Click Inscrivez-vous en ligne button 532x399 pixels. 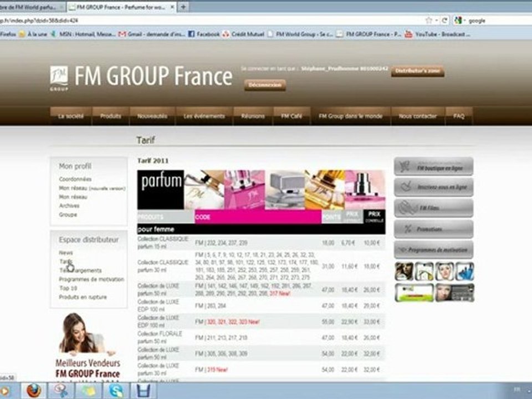click(x=433, y=187)
